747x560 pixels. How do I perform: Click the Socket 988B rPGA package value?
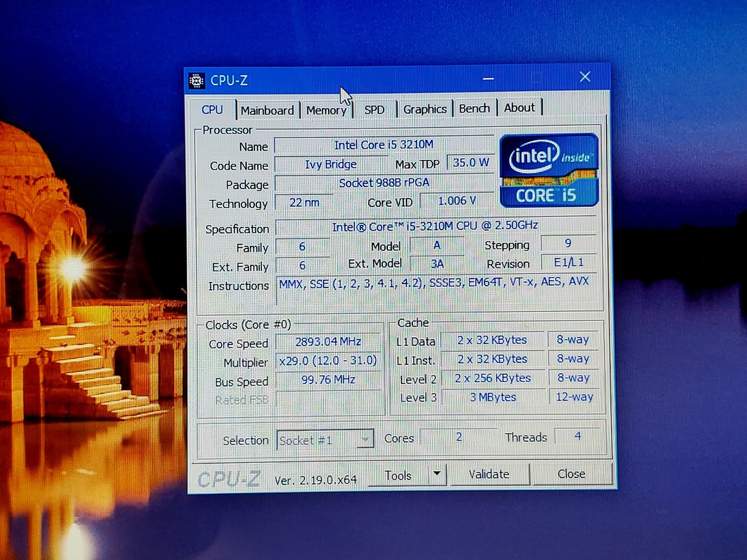pos(384,183)
